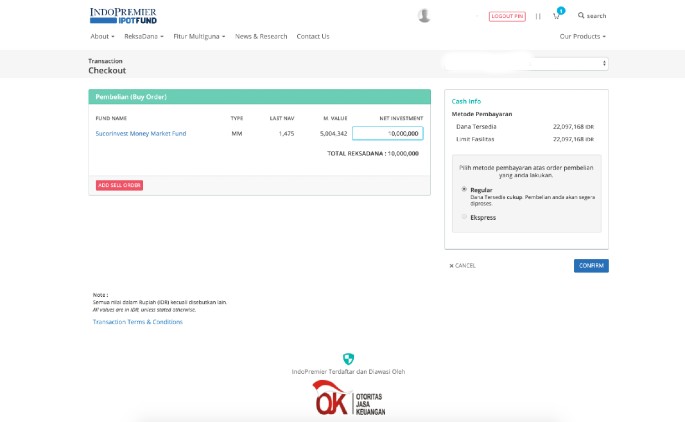Open the IndoPremier IPOTFUND logo home
Viewport: 685px width, 422px height.
pyautogui.click(x=123, y=16)
